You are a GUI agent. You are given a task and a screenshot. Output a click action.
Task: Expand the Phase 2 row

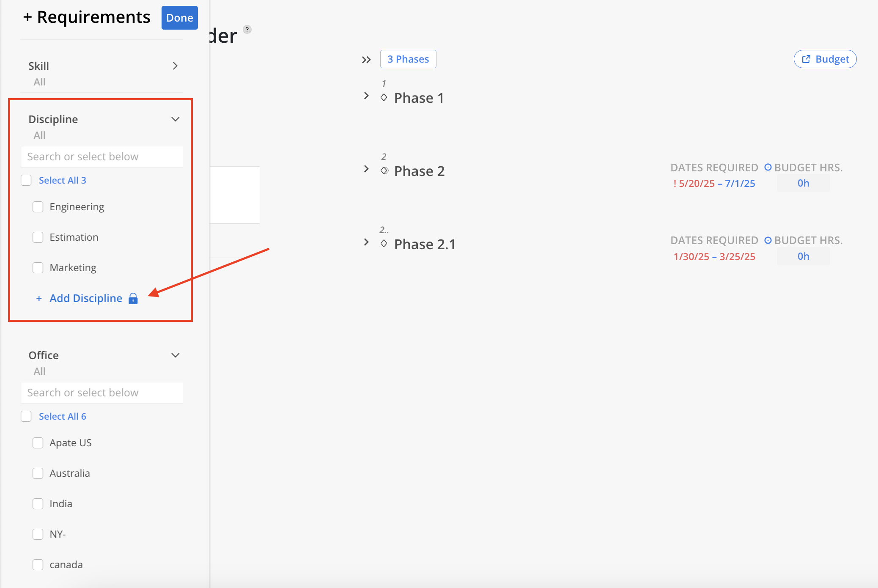pyautogui.click(x=366, y=169)
